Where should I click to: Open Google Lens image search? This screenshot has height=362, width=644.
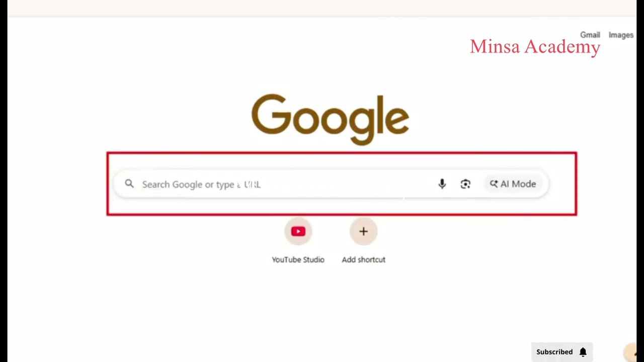(465, 184)
